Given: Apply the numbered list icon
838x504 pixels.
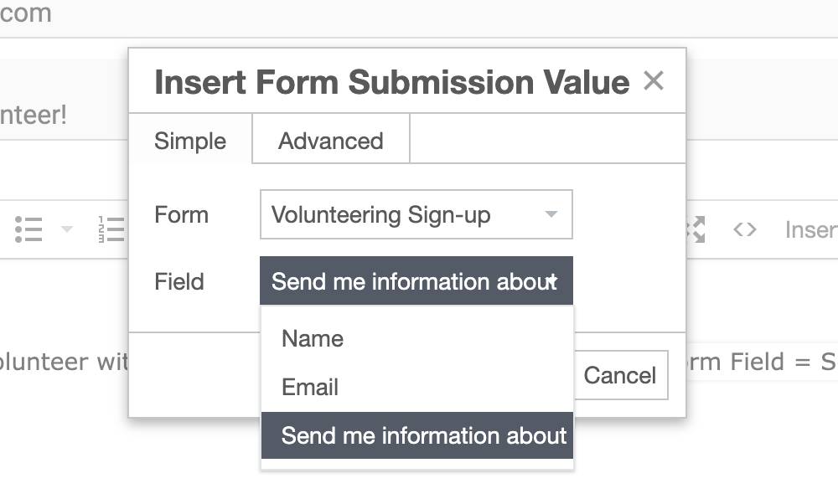Looking at the screenshot, I should [x=111, y=229].
